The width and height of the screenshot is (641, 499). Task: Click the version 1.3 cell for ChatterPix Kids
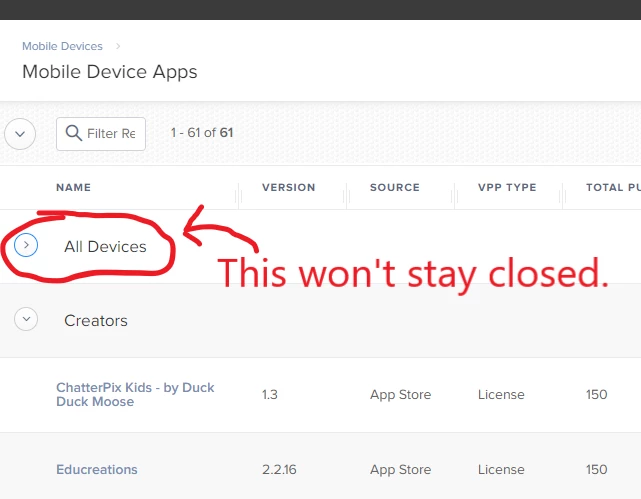[270, 394]
